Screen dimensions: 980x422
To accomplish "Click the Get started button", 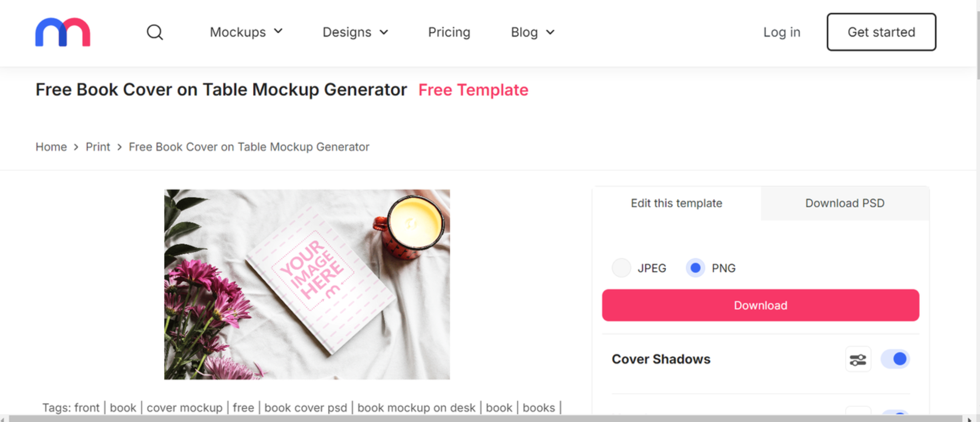I will pos(881,32).
